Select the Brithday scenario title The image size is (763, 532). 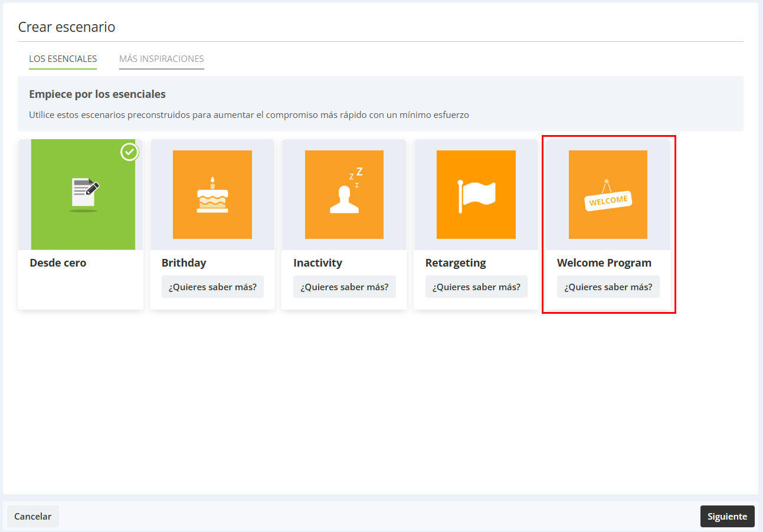(184, 263)
